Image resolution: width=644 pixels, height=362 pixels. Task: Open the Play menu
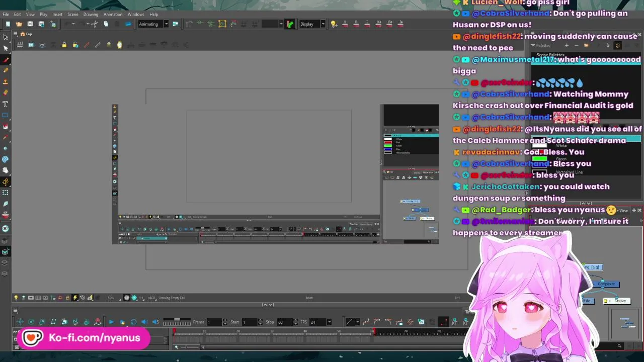click(x=43, y=14)
